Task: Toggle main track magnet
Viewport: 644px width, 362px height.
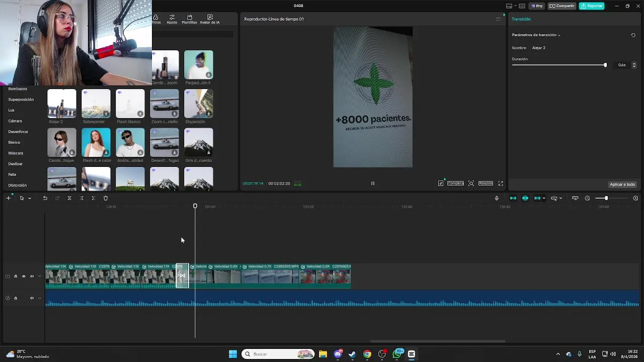Action: click(513, 198)
